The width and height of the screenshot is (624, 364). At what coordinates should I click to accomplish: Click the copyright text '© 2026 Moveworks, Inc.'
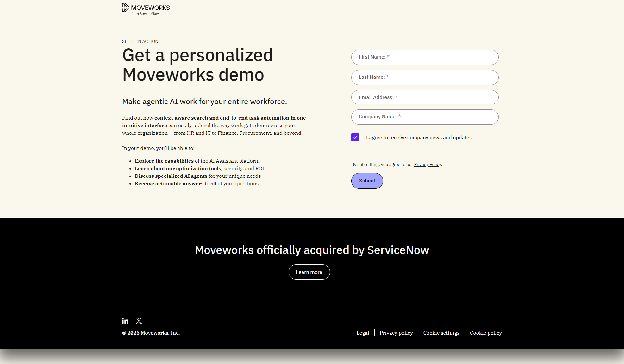151,333
